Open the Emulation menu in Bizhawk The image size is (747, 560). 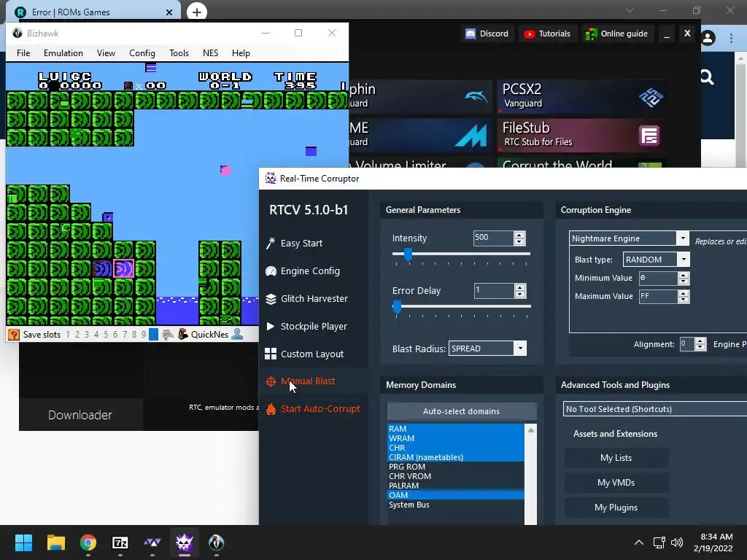[63, 52]
